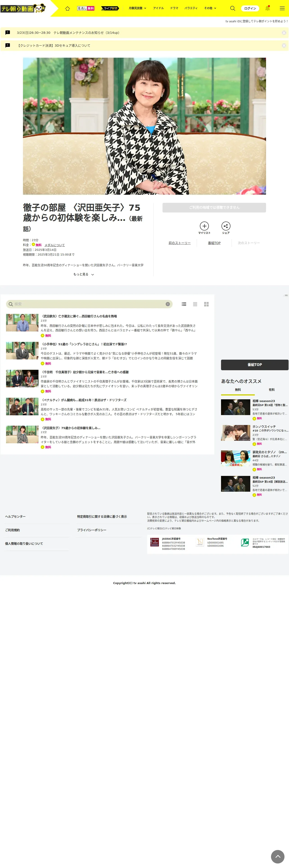Screen dimensions: 289x868
Task: Open the 見逃し無料 section
Action: coord(86,8)
